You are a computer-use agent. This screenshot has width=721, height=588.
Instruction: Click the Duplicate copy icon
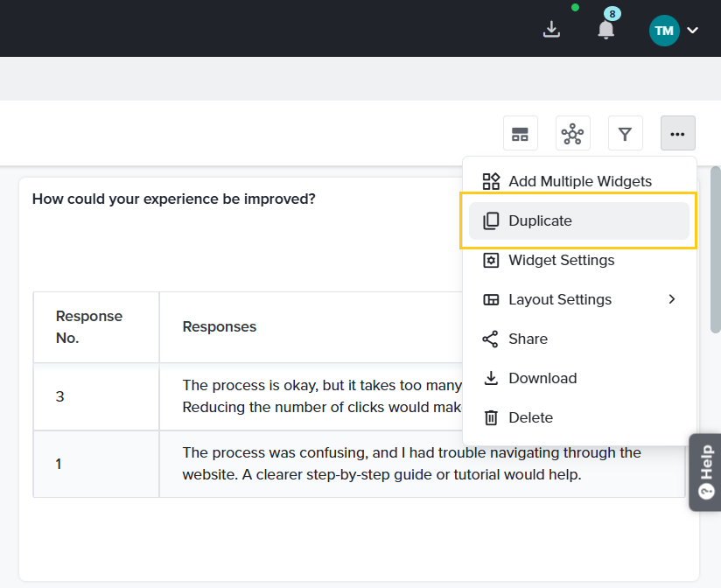491,220
